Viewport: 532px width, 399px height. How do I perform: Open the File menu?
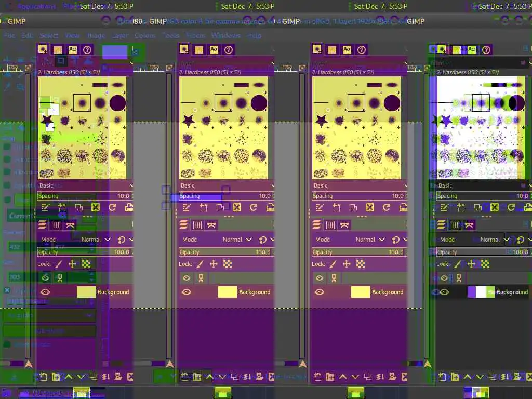pyautogui.click(x=9, y=35)
